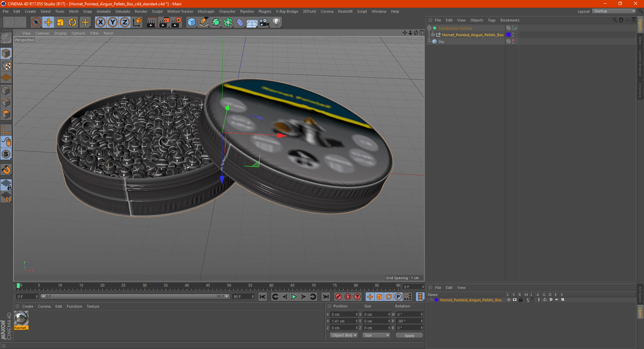644x349 pixels.
Task: Switch to Model mode
Action: click(6, 53)
